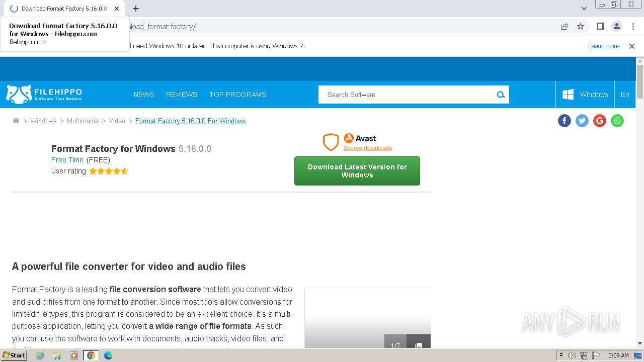The height and width of the screenshot is (362, 644).
Task: Open the REVIEWS menu item
Action: point(182,95)
